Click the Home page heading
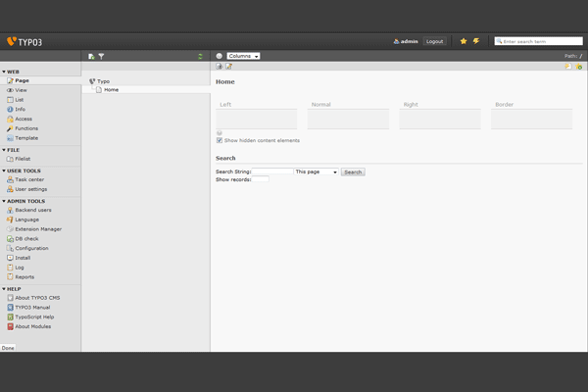588x392 pixels. point(225,81)
